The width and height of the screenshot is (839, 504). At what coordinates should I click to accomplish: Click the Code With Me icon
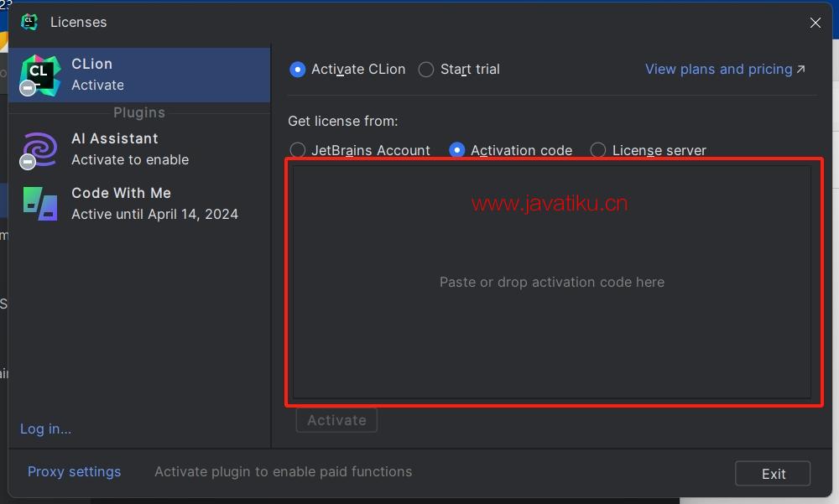(x=39, y=203)
